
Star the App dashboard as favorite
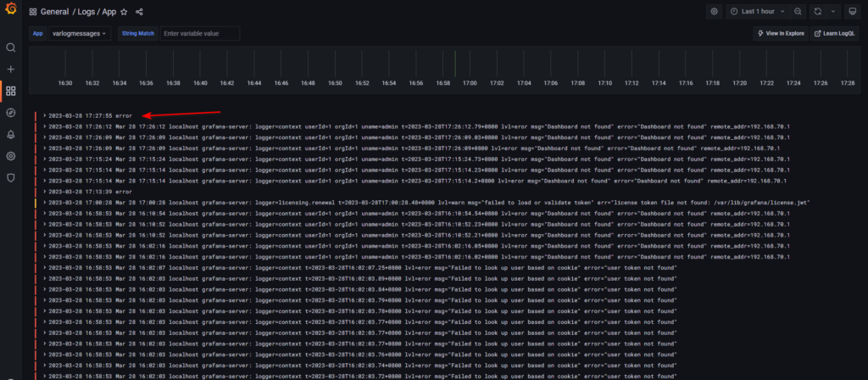coord(124,13)
